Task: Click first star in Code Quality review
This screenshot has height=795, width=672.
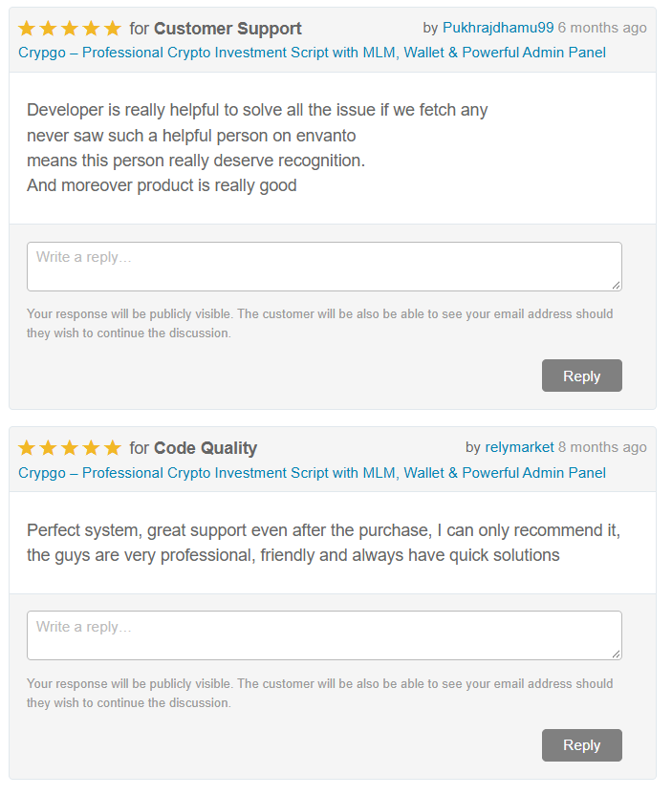Action: pyautogui.click(x=27, y=448)
